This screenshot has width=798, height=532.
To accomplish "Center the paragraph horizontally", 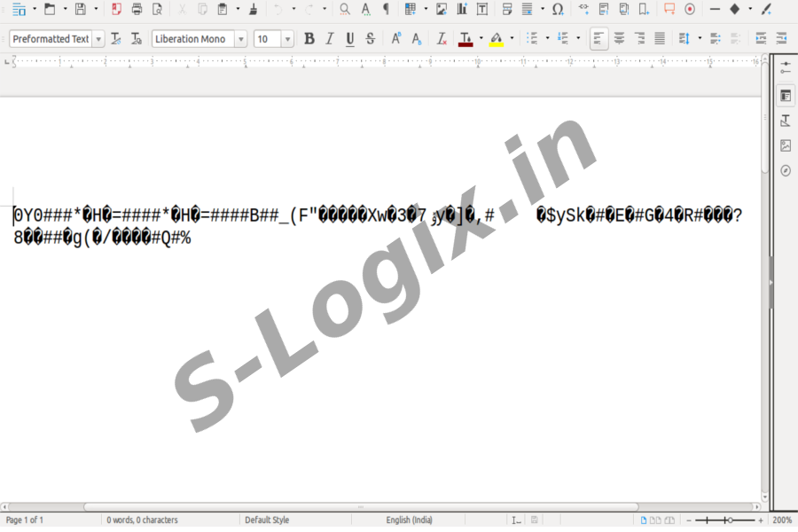I will pyautogui.click(x=619, y=39).
